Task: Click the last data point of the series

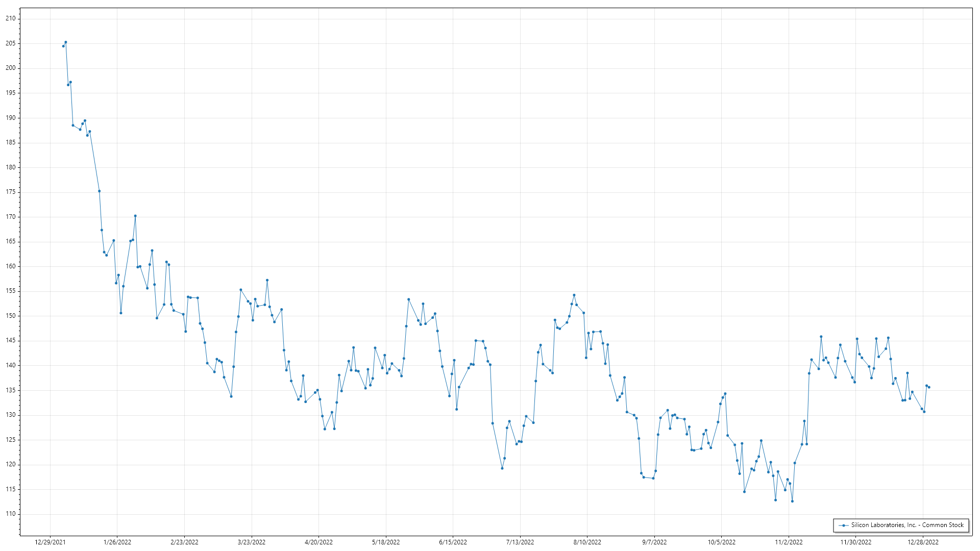Action: [929, 387]
